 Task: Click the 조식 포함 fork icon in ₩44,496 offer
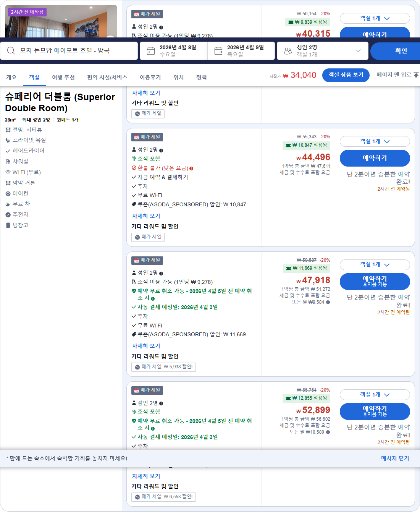[134, 159]
